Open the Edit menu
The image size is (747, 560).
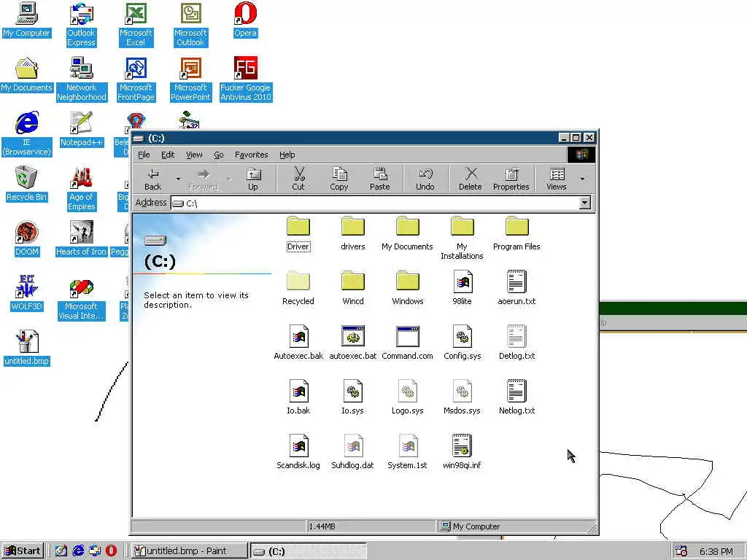(x=168, y=155)
